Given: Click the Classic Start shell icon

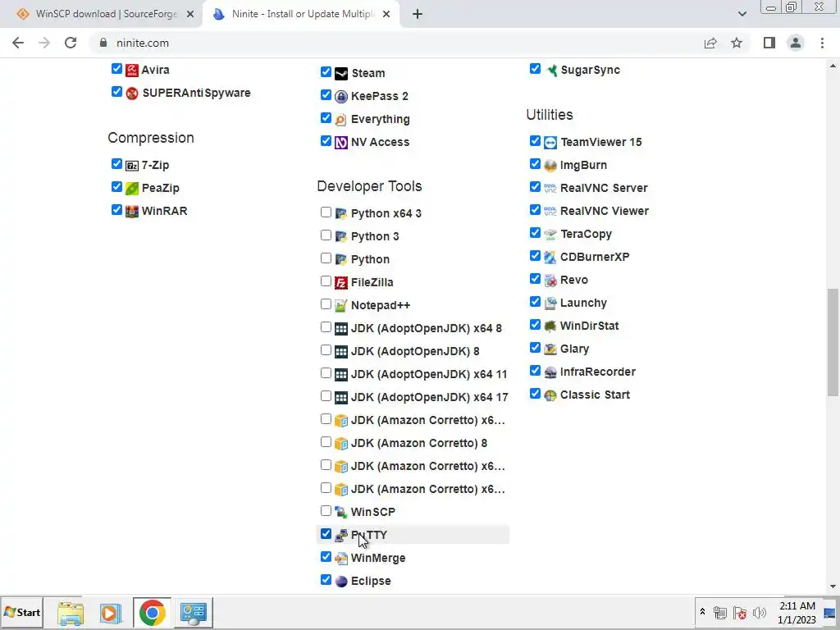Looking at the screenshot, I should pyautogui.click(x=550, y=395).
